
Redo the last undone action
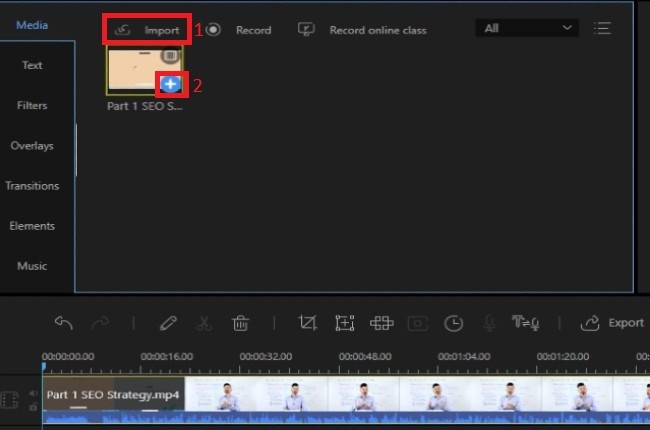pos(100,323)
